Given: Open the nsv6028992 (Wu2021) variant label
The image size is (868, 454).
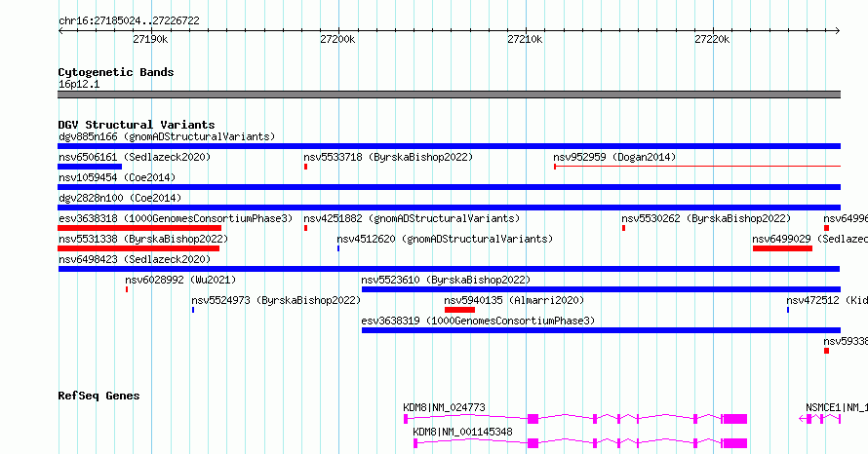Looking at the screenshot, I should tap(180, 280).
